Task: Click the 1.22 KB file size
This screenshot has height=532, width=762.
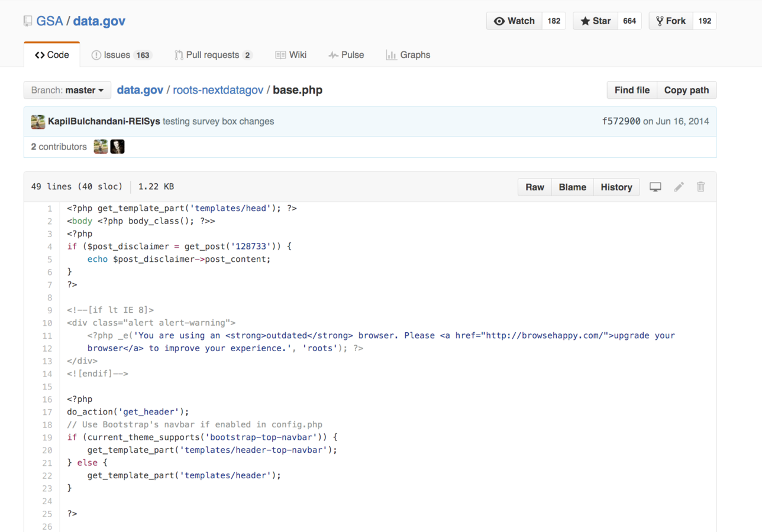Action: (x=156, y=187)
